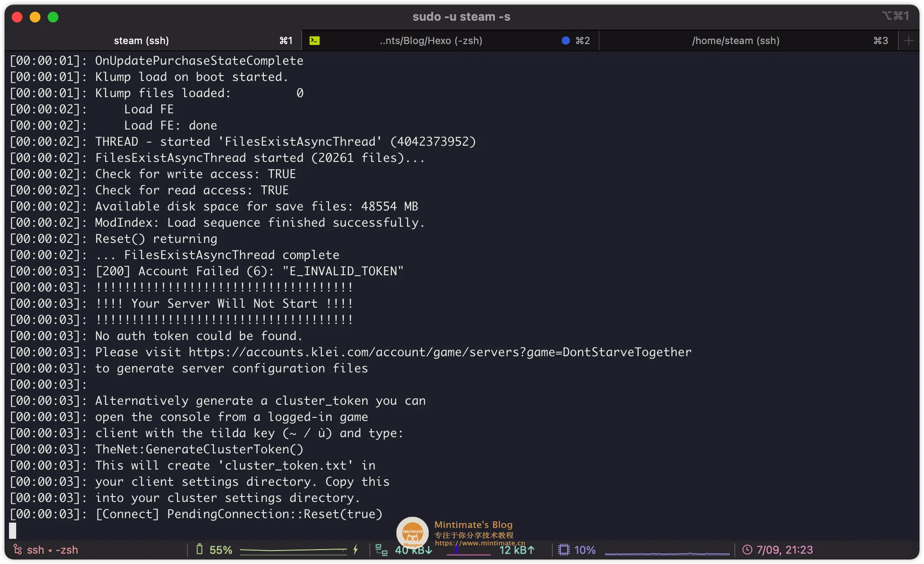Image resolution: width=924 pixels, height=564 pixels.
Task: Click 'Your Server Will Not Start' line
Action: (224, 304)
